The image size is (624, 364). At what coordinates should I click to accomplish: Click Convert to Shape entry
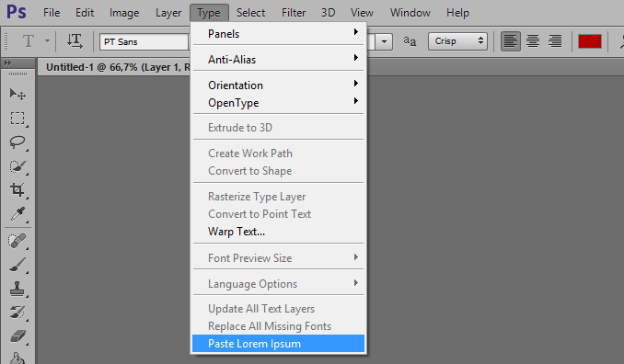click(x=279, y=171)
